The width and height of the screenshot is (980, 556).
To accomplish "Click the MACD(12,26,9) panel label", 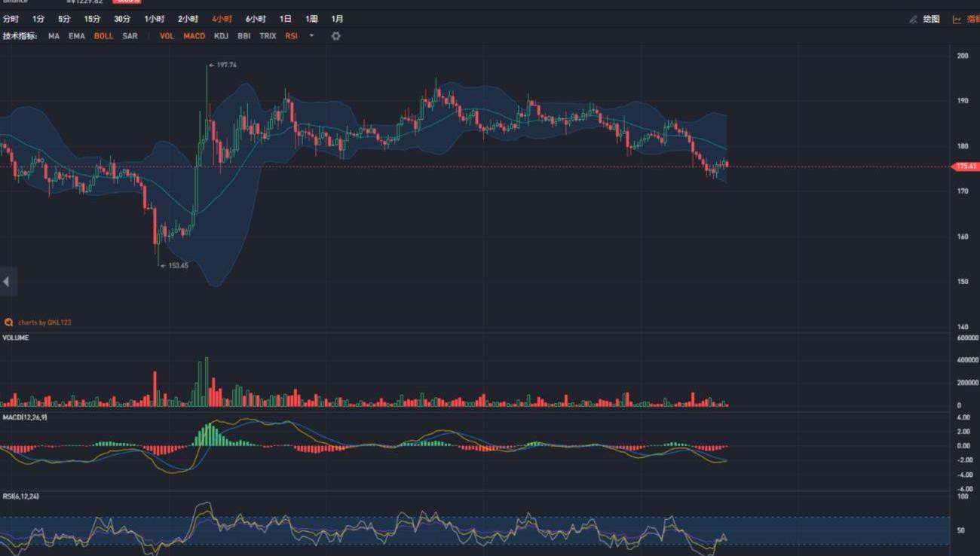I will [x=25, y=417].
